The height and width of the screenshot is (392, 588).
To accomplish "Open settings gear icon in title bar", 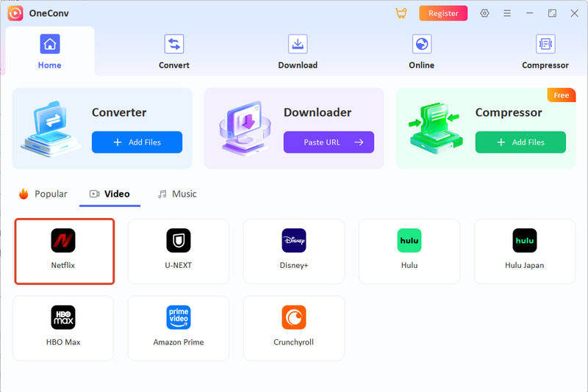I will click(484, 13).
